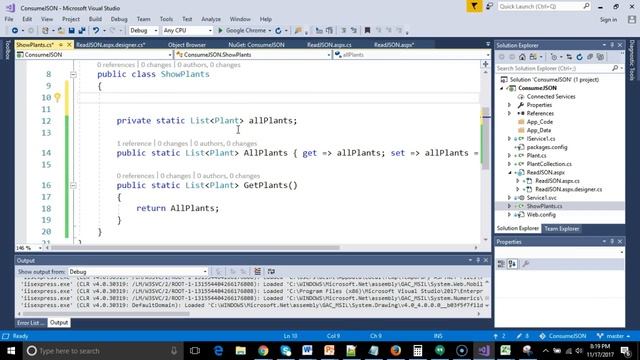The height and width of the screenshot is (360, 640).
Task: Click the browser Refresh icon beside Google Chrome
Action: point(278,31)
